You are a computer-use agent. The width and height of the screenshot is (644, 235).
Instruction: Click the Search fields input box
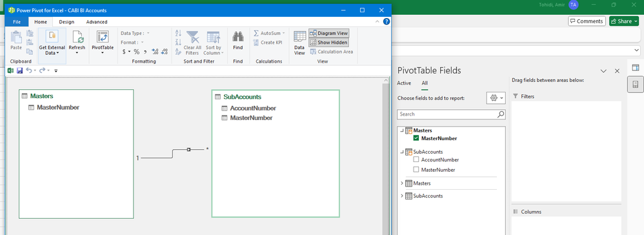point(451,114)
